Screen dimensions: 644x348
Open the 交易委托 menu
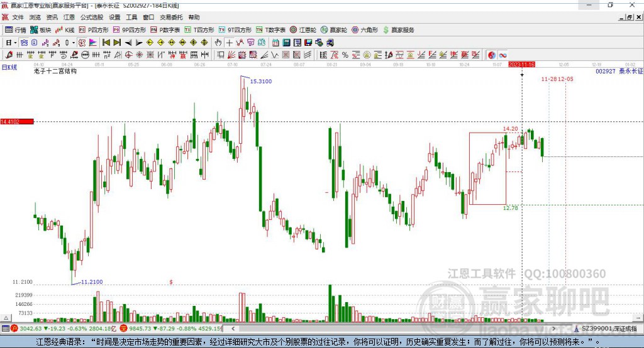pyautogui.click(x=171, y=17)
